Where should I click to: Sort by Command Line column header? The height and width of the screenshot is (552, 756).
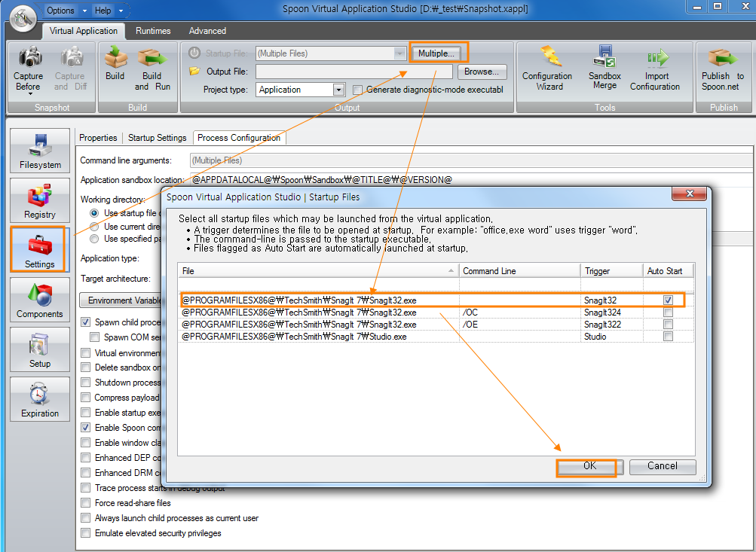pyautogui.click(x=520, y=270)
